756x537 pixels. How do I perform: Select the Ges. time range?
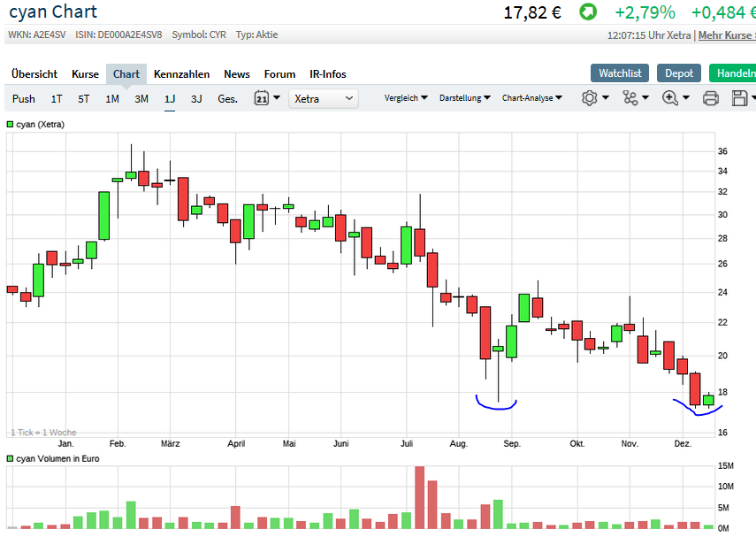[x=227, y=99]
